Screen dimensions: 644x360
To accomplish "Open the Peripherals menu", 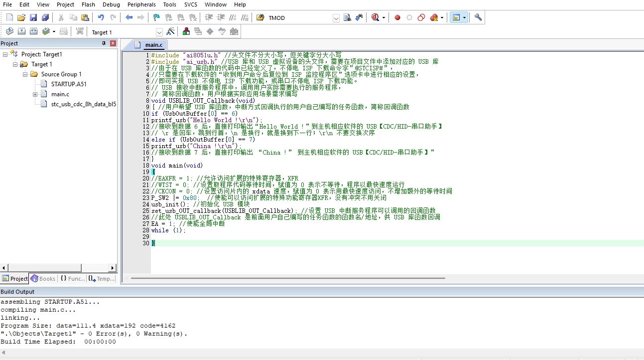I will click(141, 4).
